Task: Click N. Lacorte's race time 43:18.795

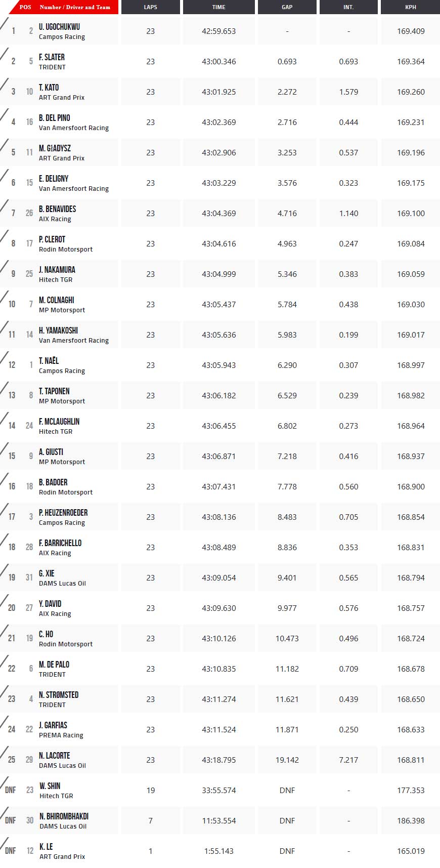Action: pos(218,760)
